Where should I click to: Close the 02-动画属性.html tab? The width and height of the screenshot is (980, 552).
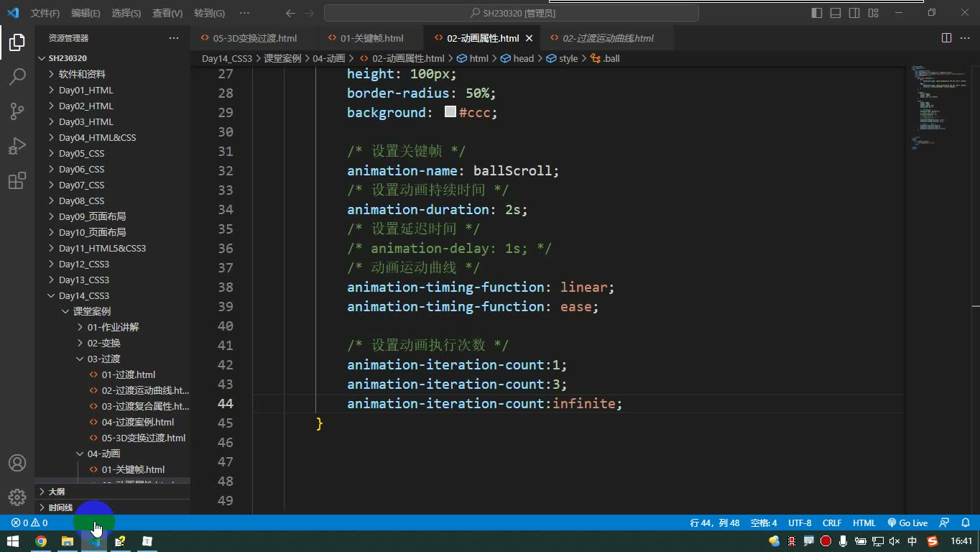[529, 38]
